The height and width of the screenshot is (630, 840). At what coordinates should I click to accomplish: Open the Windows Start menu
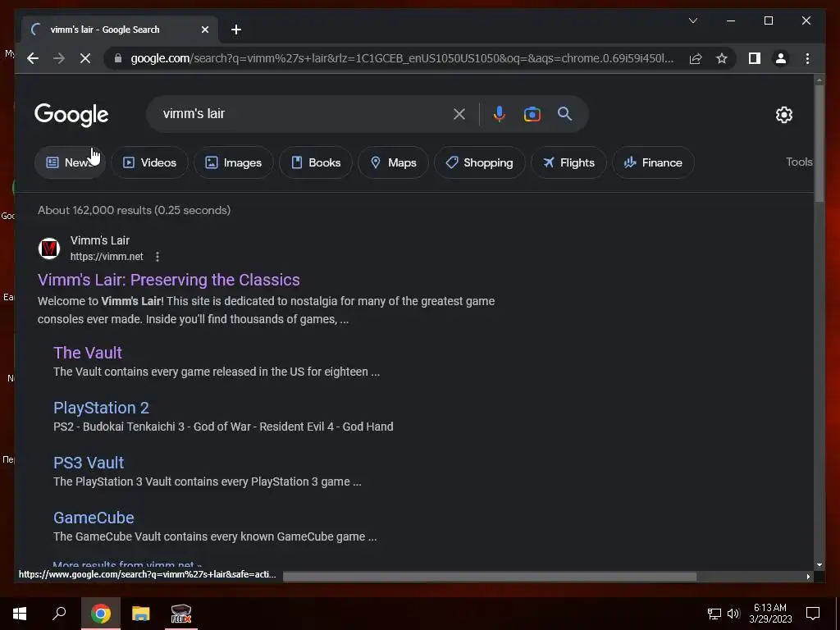pyautogui.click(x=20, y=614)
